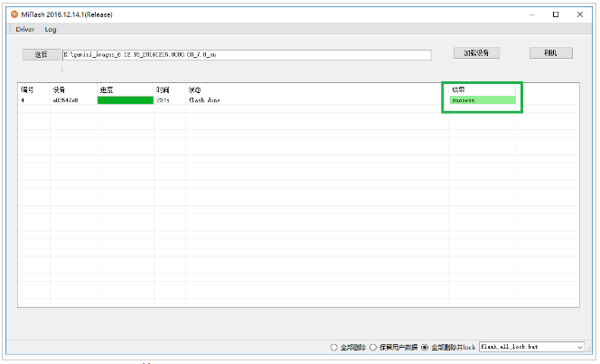
Task: Maximize the MiFlash window
Action: [x=556, y=14]
